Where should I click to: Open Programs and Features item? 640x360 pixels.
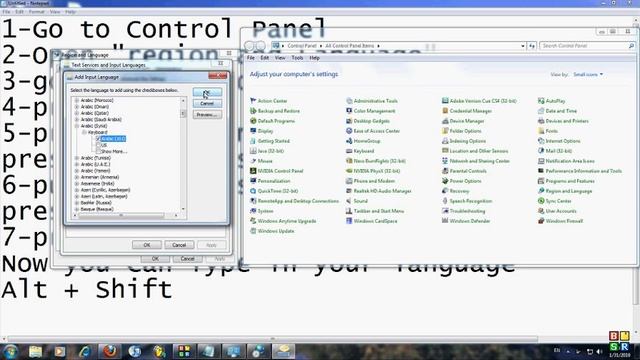(x=567, y=181)
